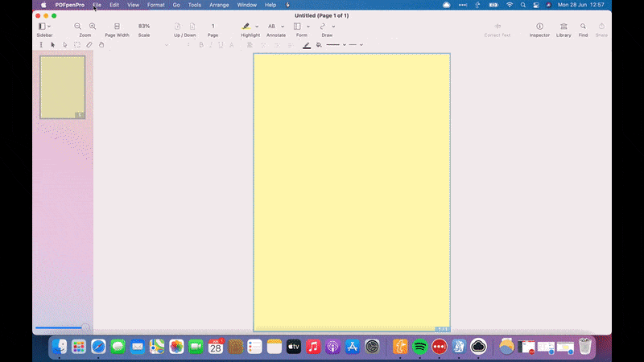Select the Annotate text tool

pyautogui.click(x=271, y=27)
